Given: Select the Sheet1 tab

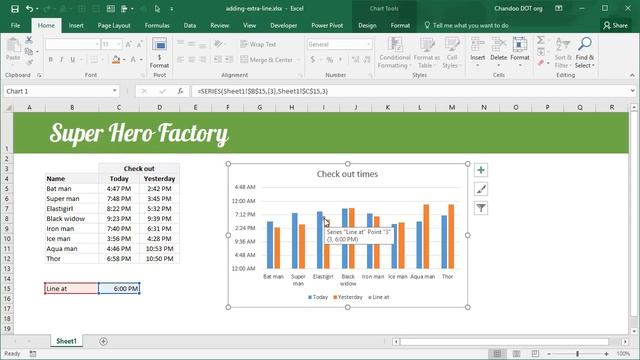Looking at the screenshot, I should 66,341.
